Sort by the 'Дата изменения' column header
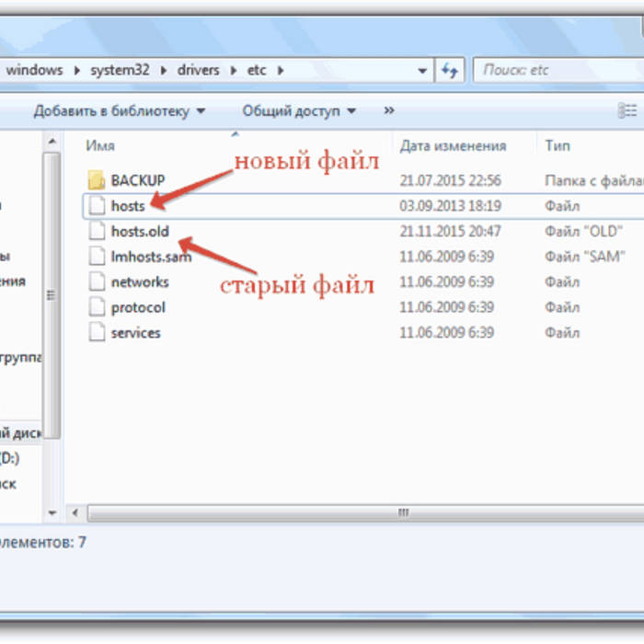 pos(453,145)
